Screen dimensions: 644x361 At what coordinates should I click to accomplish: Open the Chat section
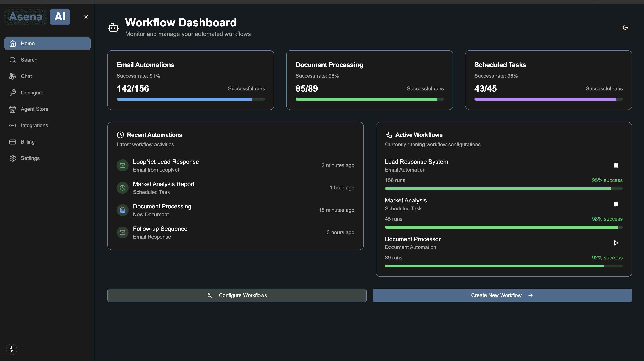coord(48,76)
